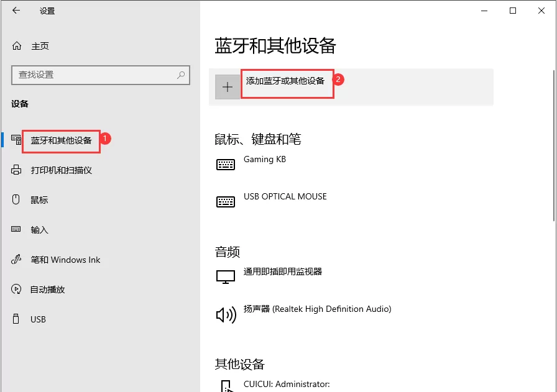Click the Gaming KB keyboard icon
557x392 pixels.
click(x=226, y=164)
